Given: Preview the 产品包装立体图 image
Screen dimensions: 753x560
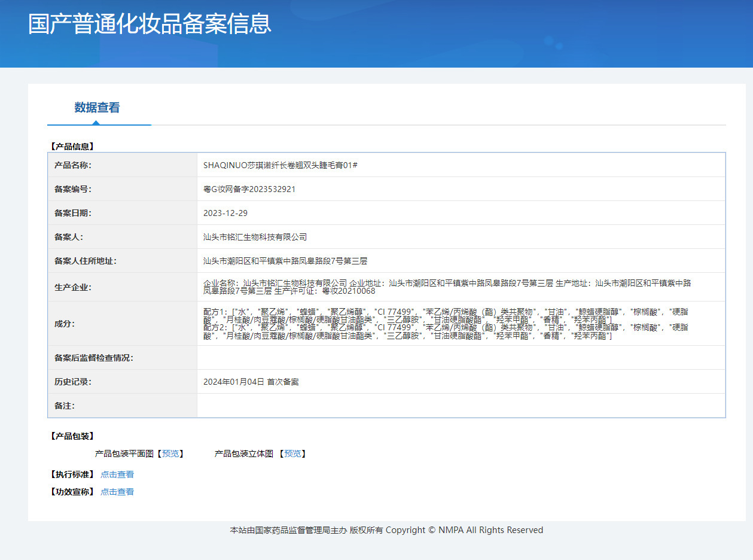Looking at the screenshot, I should (x=292, y=454).
